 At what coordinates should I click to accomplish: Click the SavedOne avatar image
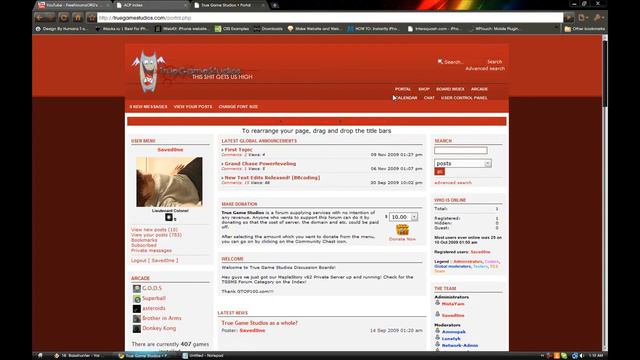coord(169,182)
